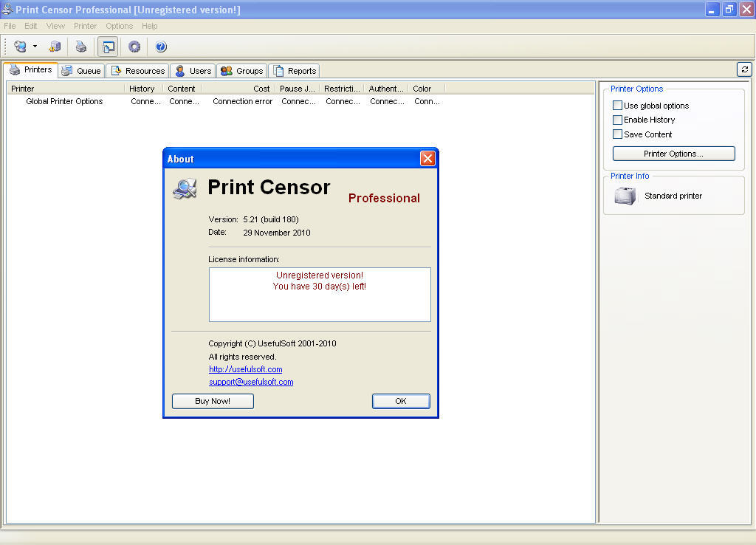756x545 pixels.
Task: Expand the dropdown arrow beside first toolbar icon
Action: point(33,46)
